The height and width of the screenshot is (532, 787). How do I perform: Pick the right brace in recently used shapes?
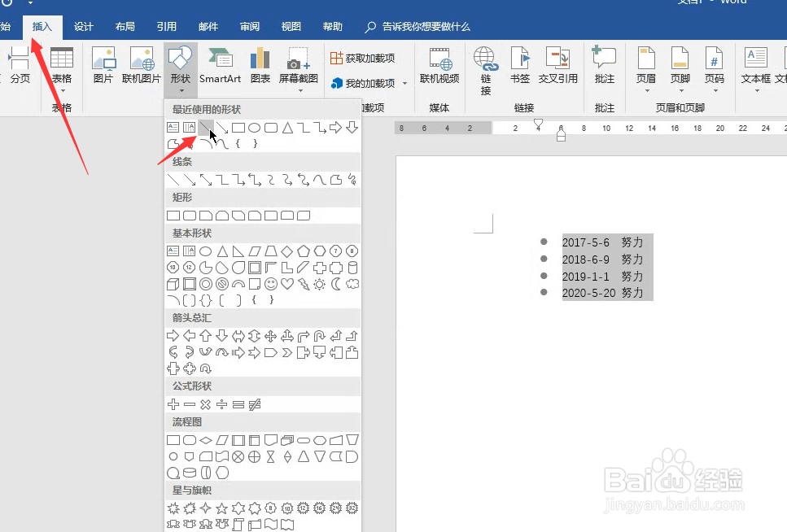pyautogui.click(x=255, y=144)
